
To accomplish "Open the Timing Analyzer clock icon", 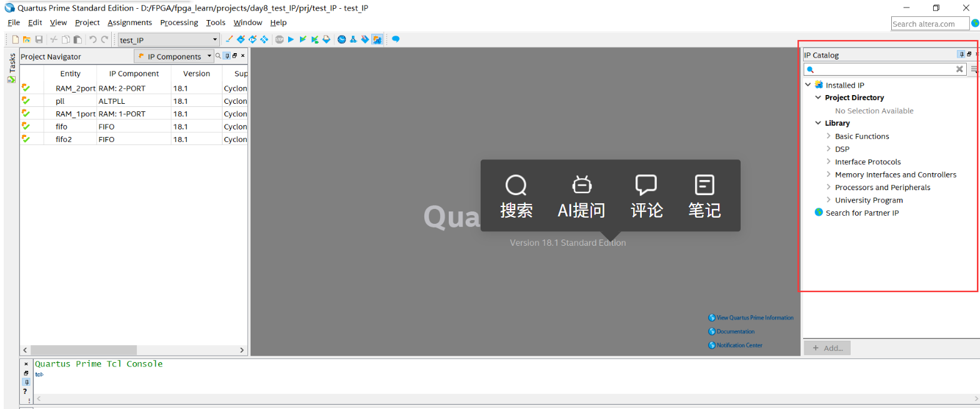I will 342,39.
